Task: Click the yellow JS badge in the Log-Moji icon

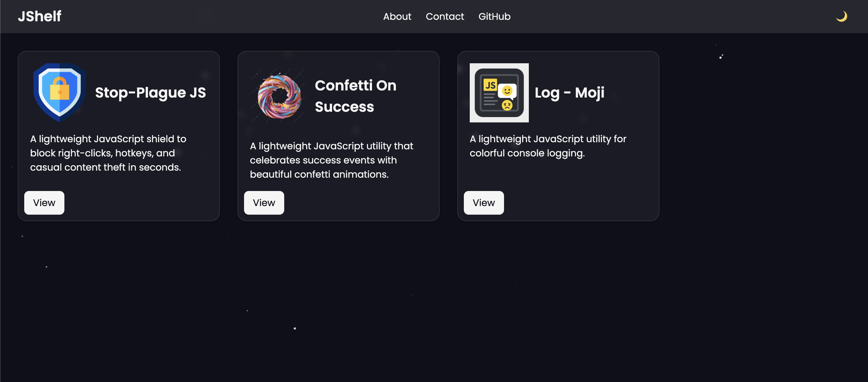Action: coord(490,85)
